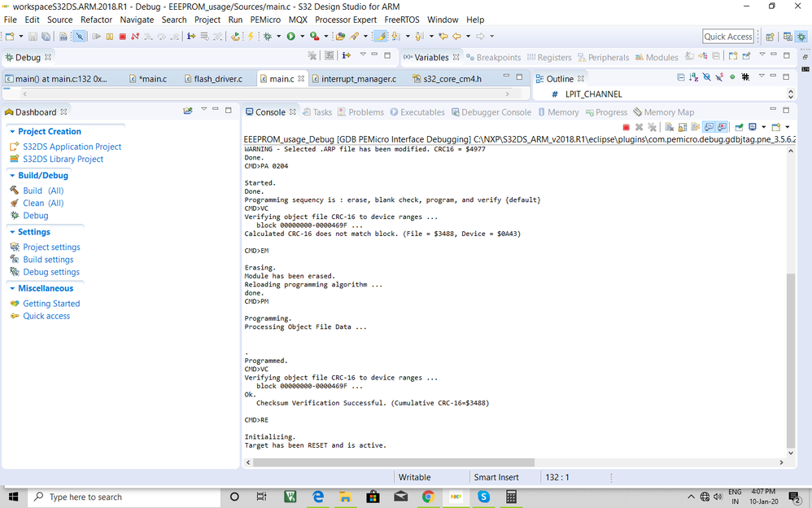Open the FreeRTOS menu
812x508 pixels.
pos(402,20)
